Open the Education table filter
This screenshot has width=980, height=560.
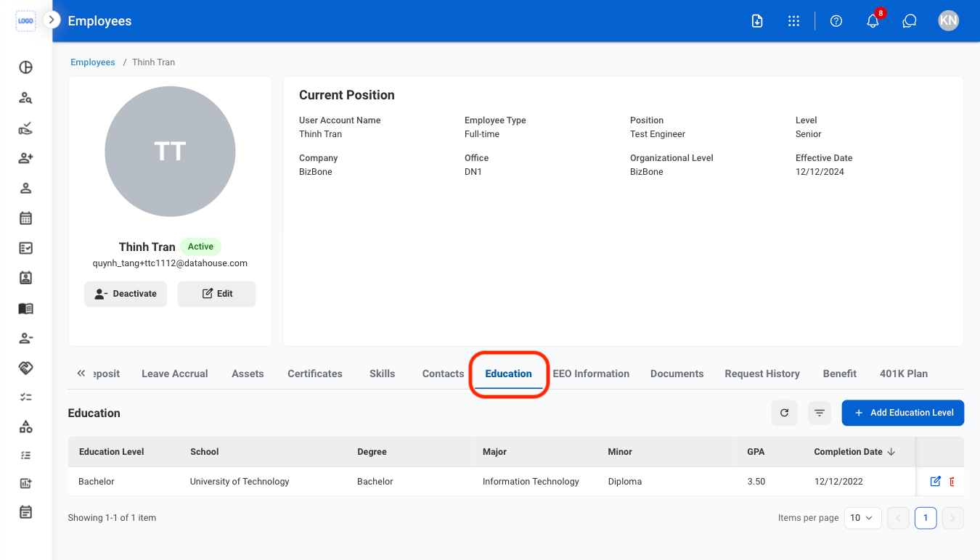pos(820,413)
